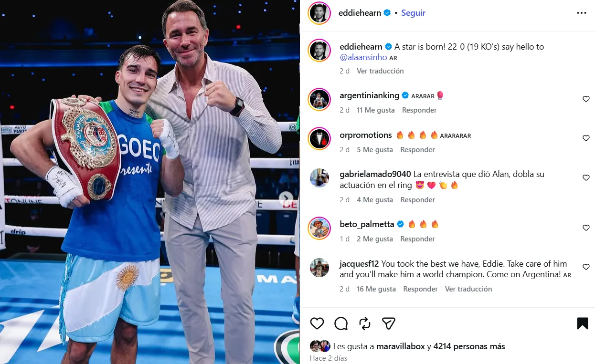The height and width of the screenshot is (364, 595).
Task: Share post with paper plane icon
Action: click(389, 323)
